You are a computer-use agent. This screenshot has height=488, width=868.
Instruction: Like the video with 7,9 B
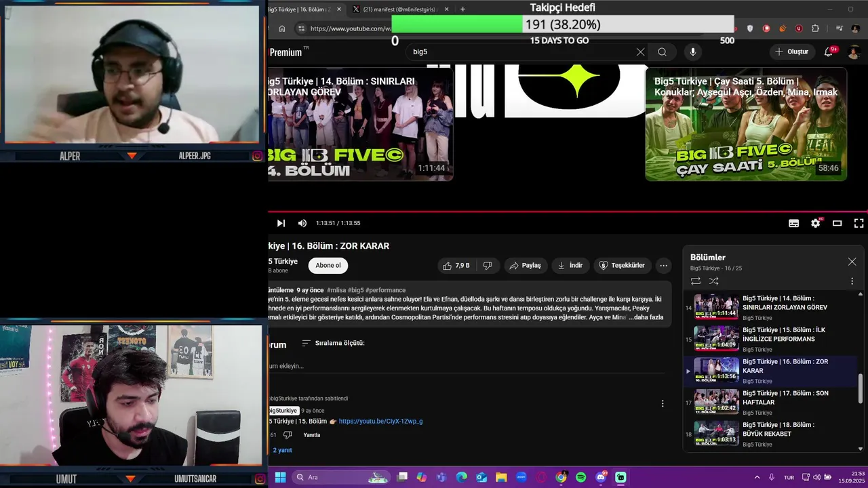point(456,266)
